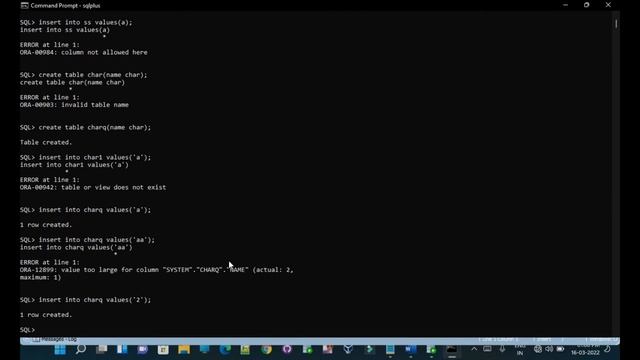Open the ENG IN language switcher
Screen dimensions: 640x360
tap(520, 349)
